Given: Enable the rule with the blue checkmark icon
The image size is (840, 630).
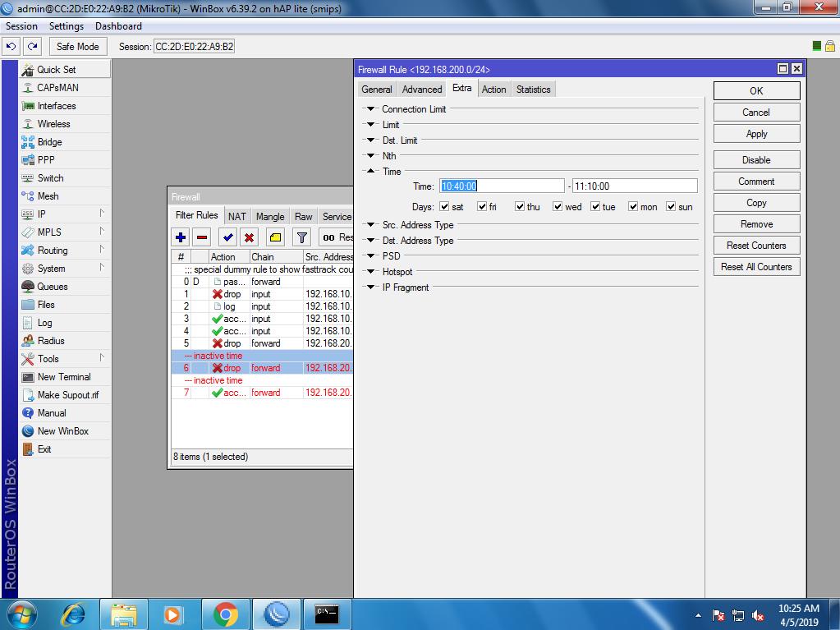Looking at the screenshot, I should [x=227, y=237].
